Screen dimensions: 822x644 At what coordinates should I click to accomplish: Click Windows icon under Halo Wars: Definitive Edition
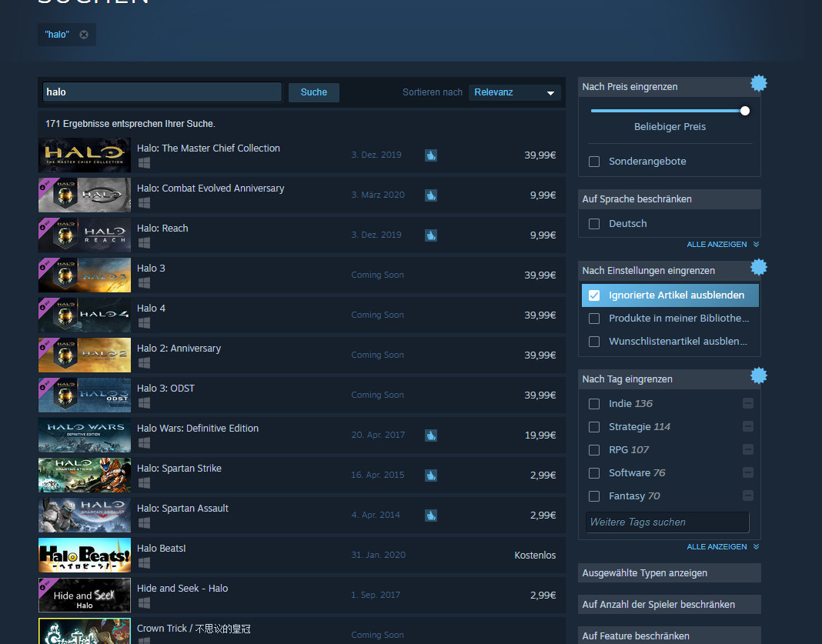pyautogui.click(x=144, y=442)
